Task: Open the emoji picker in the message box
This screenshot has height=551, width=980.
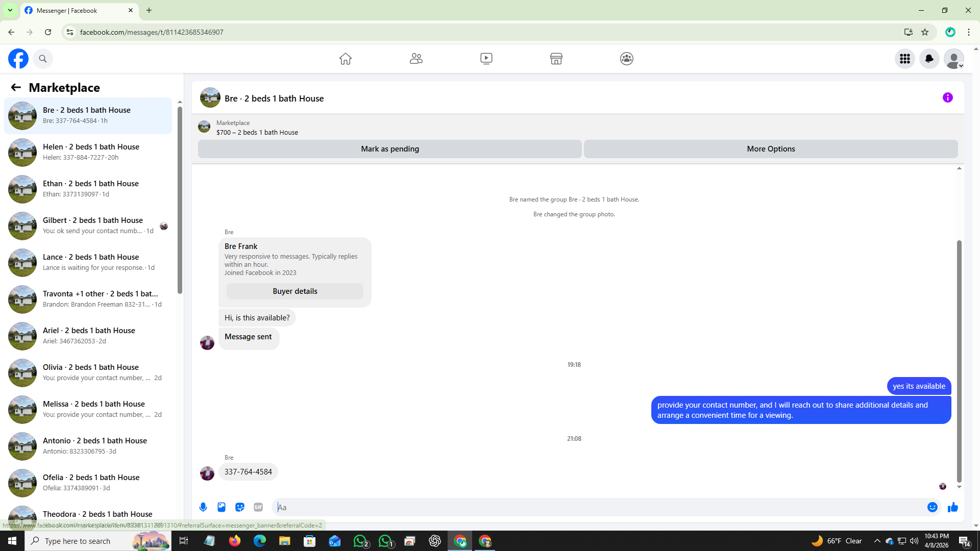Action: [932, 507]
